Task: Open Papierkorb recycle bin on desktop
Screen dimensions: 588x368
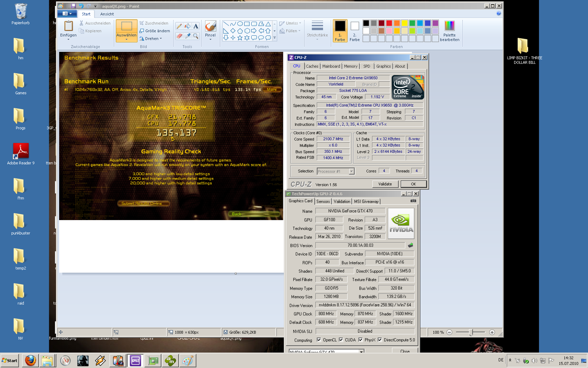Action: click(21, 14)
